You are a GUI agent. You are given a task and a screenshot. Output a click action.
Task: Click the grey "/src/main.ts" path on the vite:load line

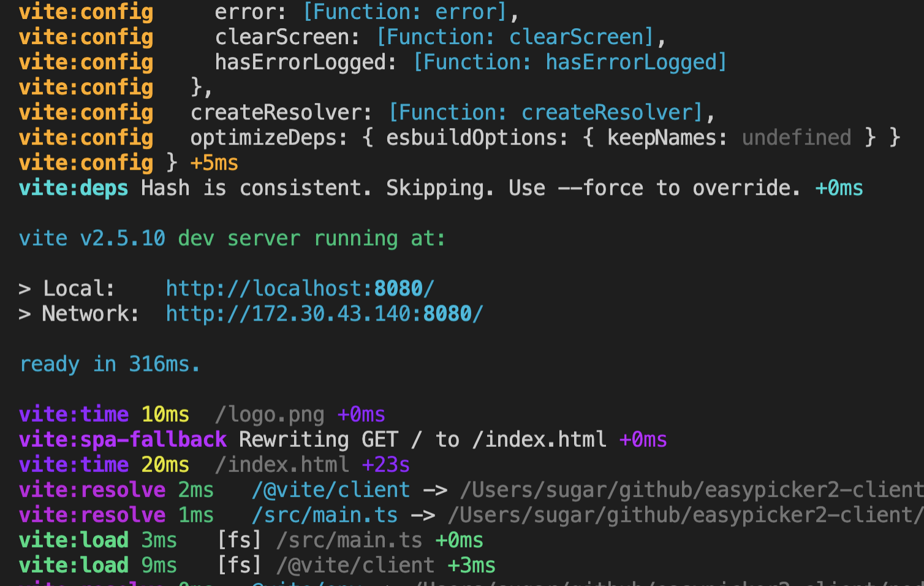(349, 540)
